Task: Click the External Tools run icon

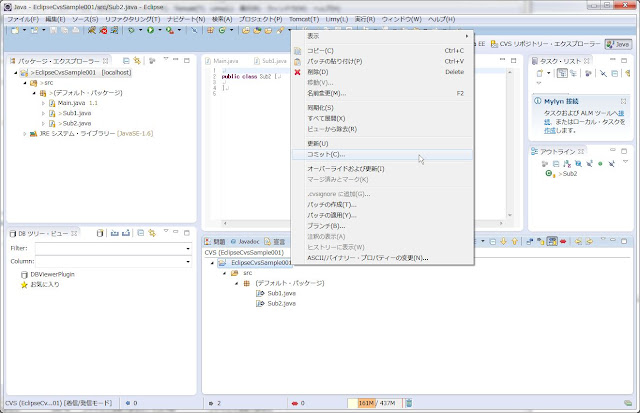Action: click(170, 30)
